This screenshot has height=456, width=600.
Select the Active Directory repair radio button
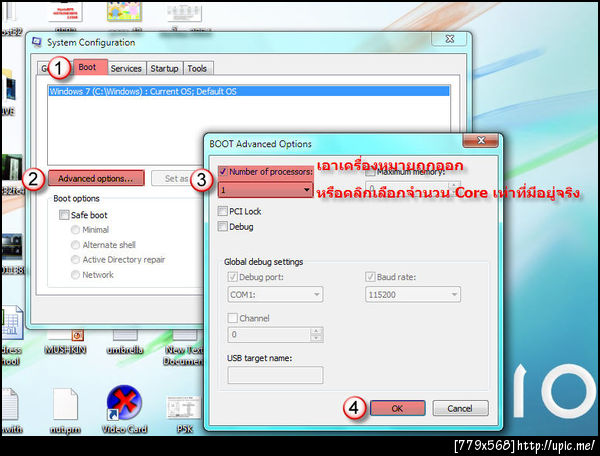point(75,260)
